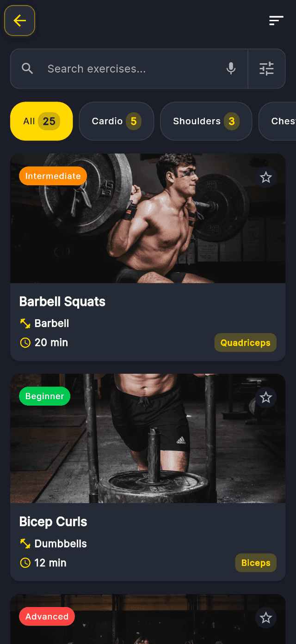Open the Barbell Squats title
The image size is (296, 644).
(62, 302)
